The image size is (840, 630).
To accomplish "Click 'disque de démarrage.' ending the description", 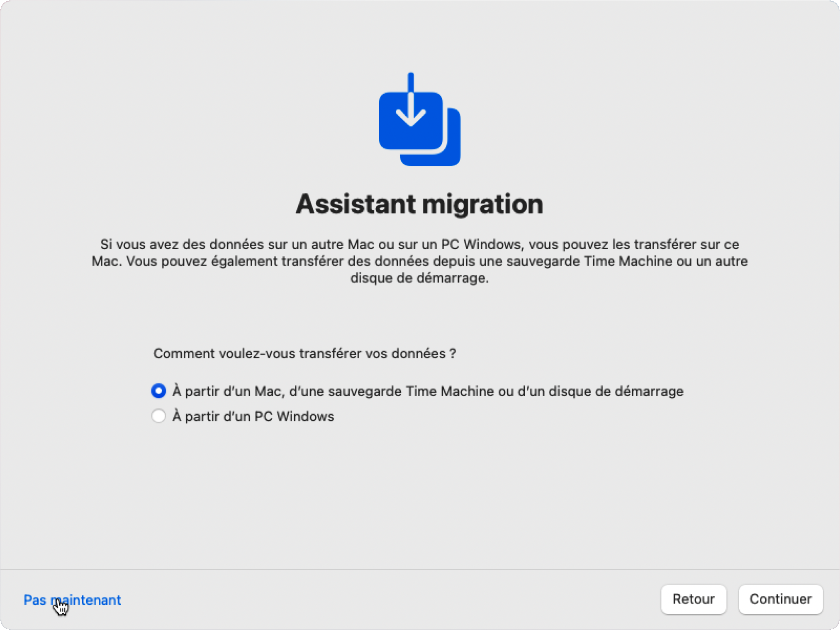I will [x=419, y=278].
